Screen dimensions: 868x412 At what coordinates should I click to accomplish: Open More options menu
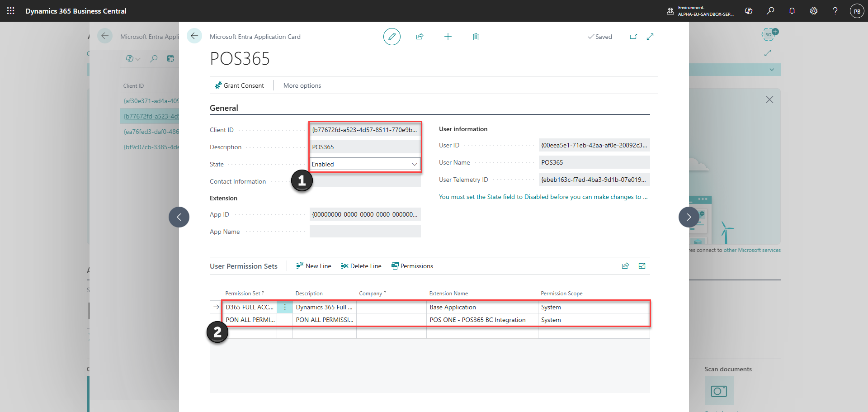302,85
